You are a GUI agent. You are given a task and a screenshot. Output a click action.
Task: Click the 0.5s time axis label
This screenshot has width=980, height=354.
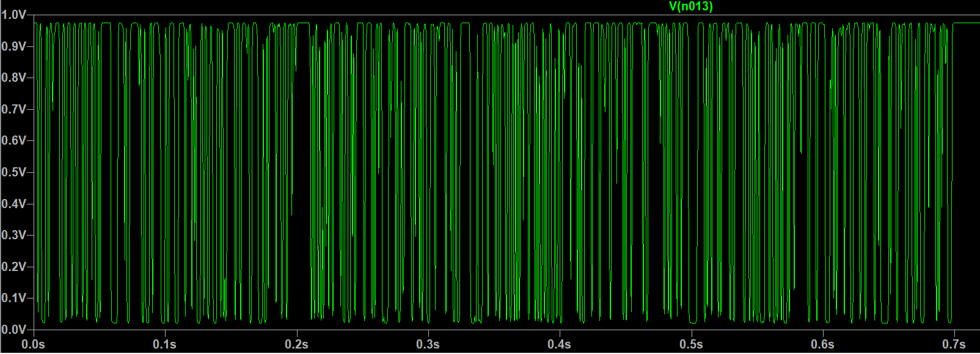(692, 345)
